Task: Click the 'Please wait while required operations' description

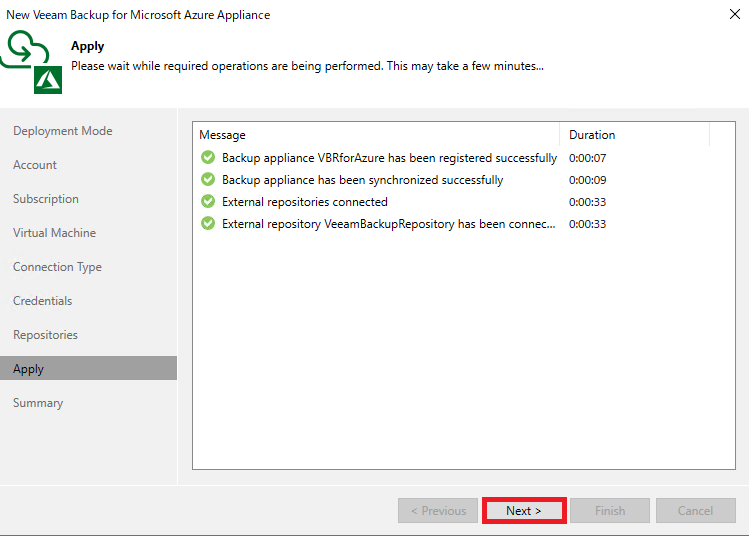Action: point(307,66)
